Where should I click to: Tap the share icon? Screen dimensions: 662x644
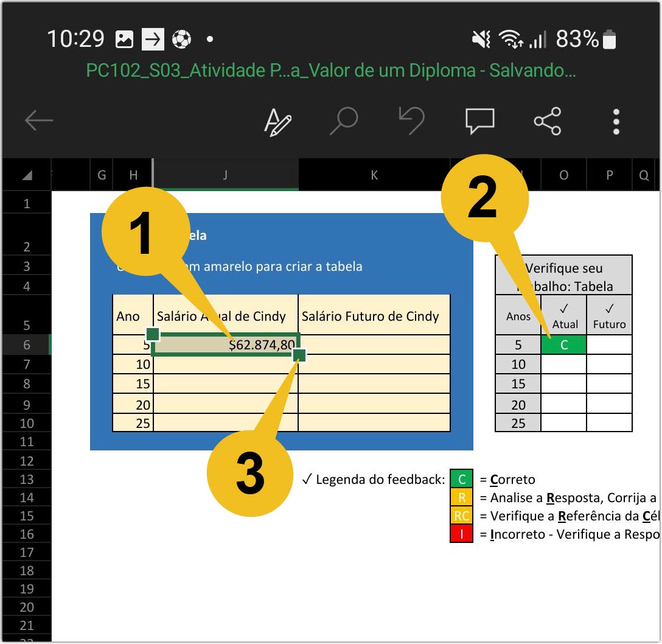point(548,121)
